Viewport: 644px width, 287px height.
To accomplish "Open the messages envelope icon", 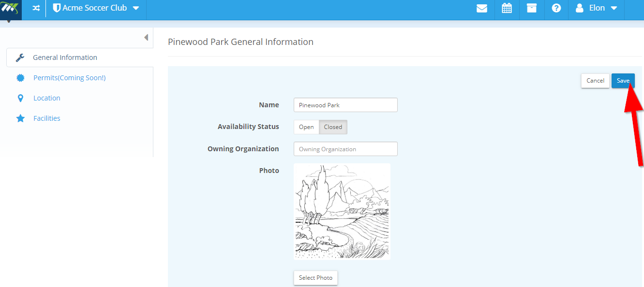I will [482, 8].
